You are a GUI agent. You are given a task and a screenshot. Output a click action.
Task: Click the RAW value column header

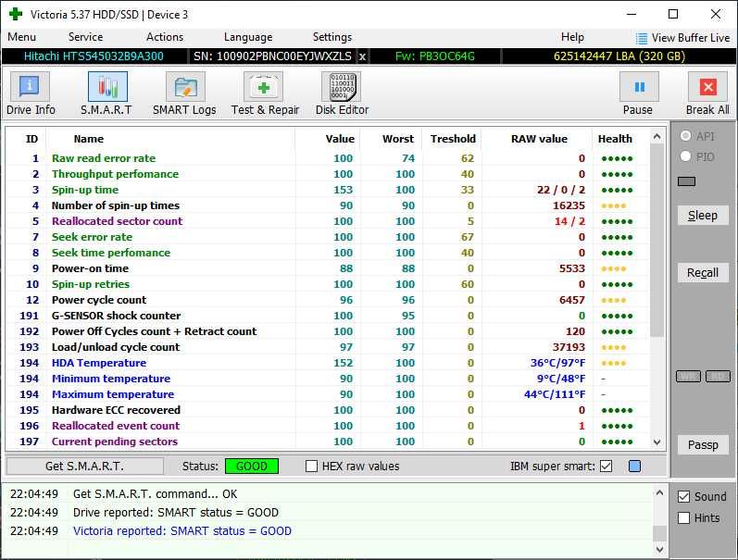click(539, 139)
